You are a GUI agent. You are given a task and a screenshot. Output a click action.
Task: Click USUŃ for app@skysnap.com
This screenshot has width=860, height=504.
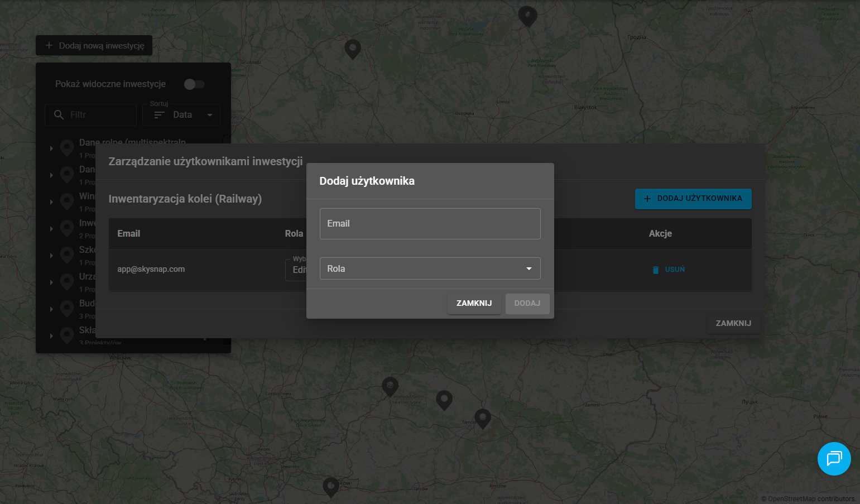tap(669, 270)
